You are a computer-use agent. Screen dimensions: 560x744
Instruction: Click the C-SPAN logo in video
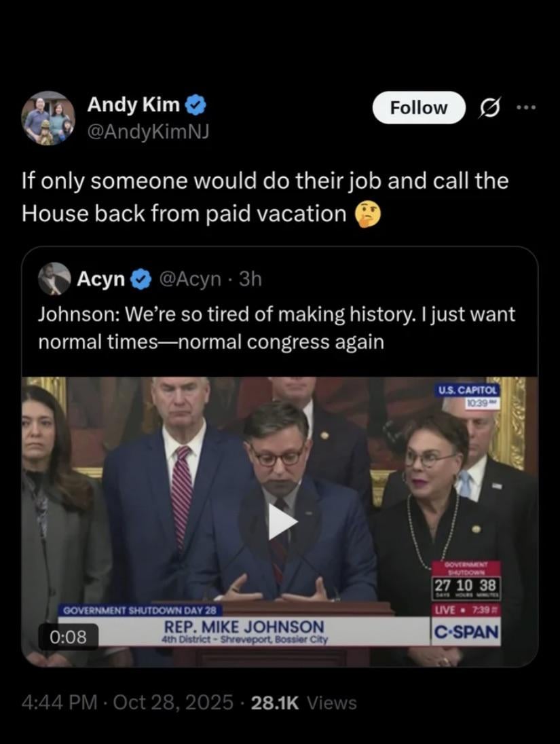tap(466, 632)
